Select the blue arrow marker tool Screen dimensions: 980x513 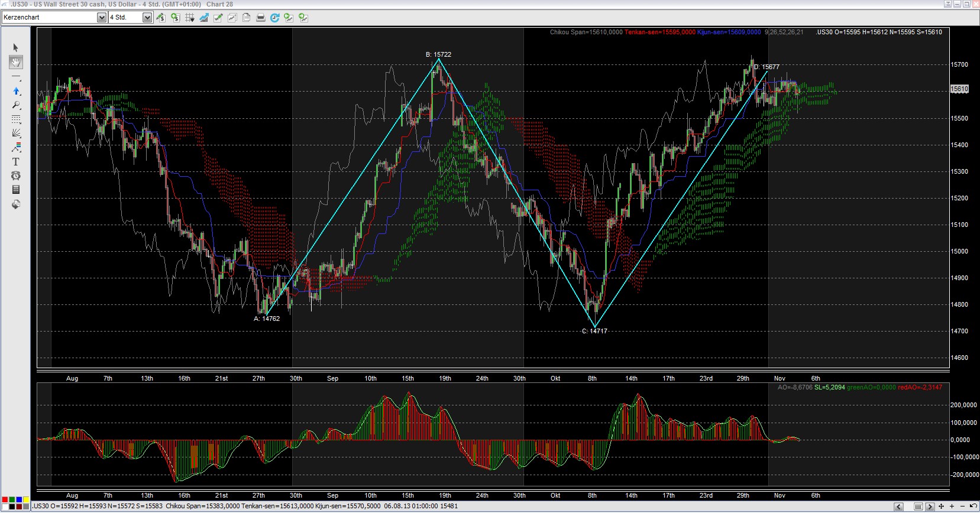[x=16, y=91]
